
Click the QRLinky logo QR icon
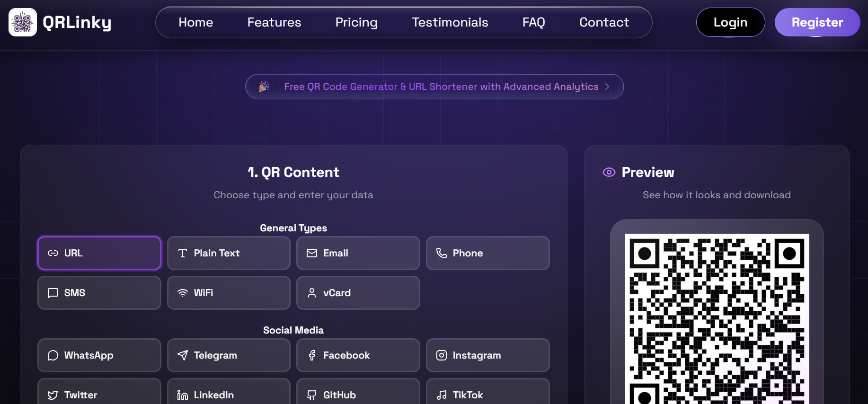[x=22, y=22]
